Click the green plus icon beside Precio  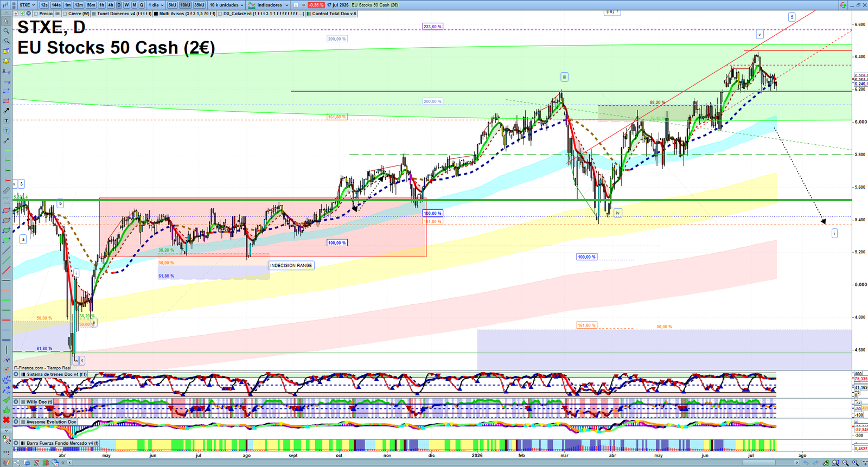pyautogui.click(x=22, y=14)
